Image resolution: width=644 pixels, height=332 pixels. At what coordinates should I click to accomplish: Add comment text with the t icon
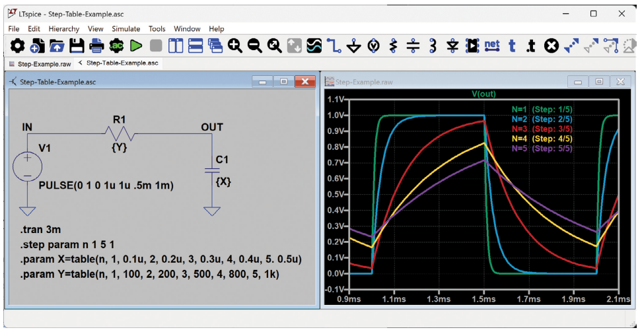pyautogui.click(x=512, y=46)
